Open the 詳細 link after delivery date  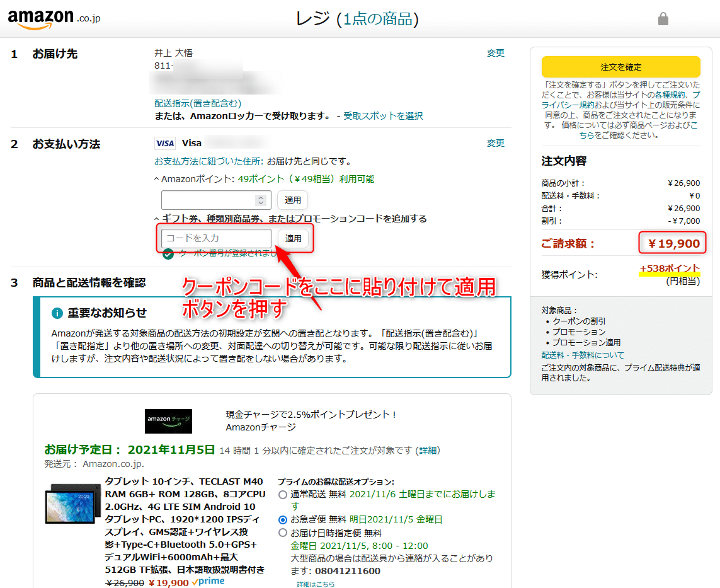[428, 451]
